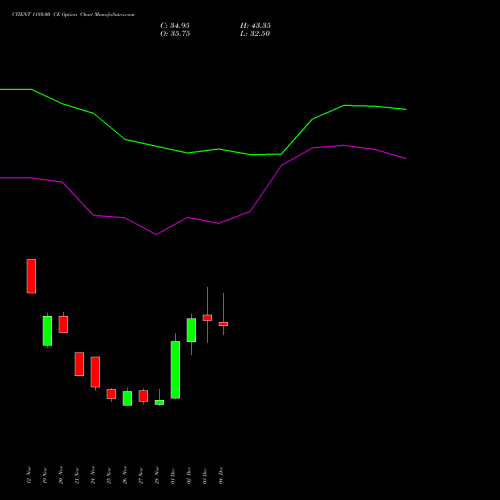Click the "20 Nov" date axis label

[x=61, y=475]
